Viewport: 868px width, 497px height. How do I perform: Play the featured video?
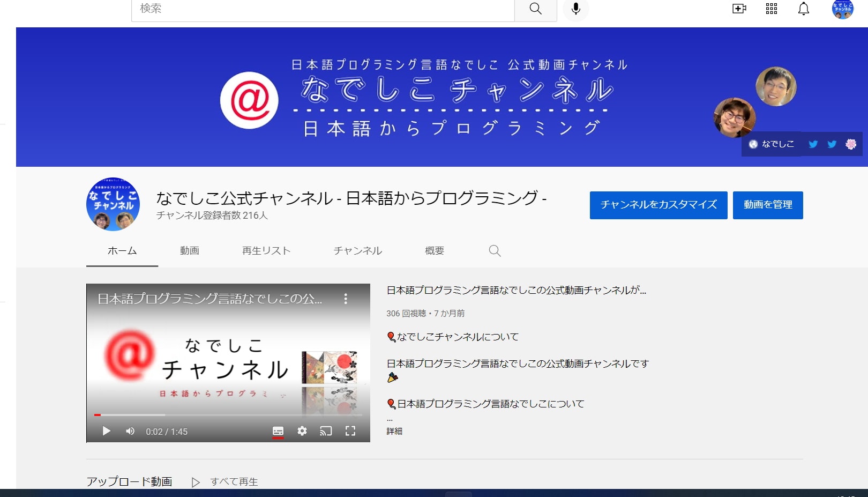[x=106, y=431]
